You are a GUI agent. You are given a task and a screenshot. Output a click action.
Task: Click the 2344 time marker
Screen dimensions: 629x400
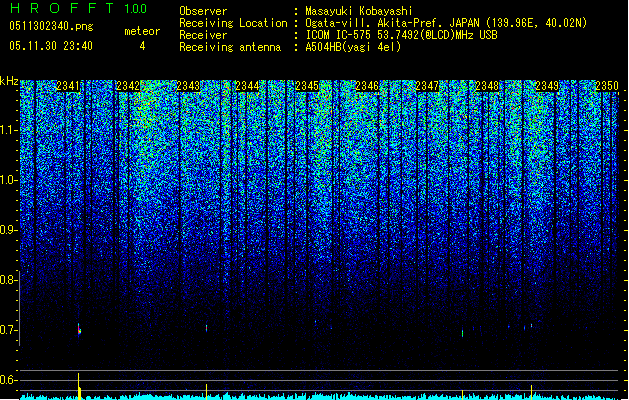click(248, 86)
